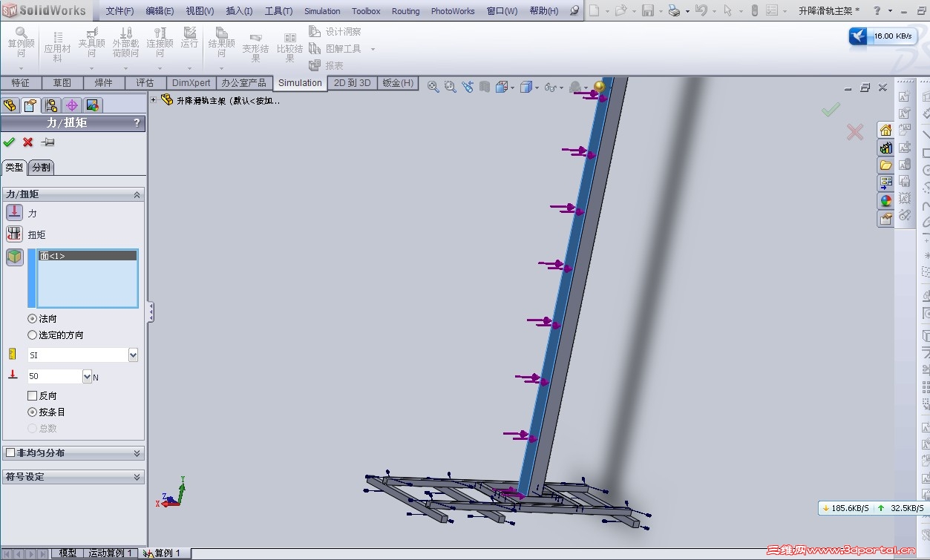This screenshot has width=930, height=560.
Task: Open the SolidWorks Resources home icon
Action: click(885, 130)
